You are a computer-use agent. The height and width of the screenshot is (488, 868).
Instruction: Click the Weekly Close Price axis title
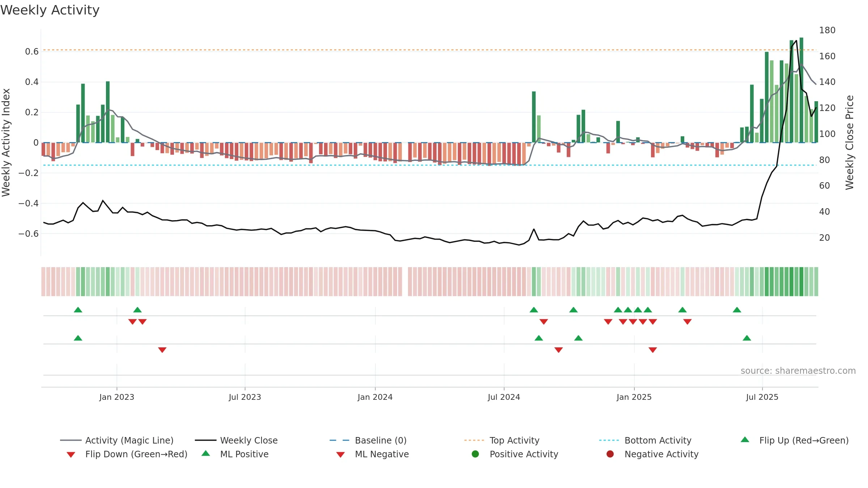(x=850, y=142)
